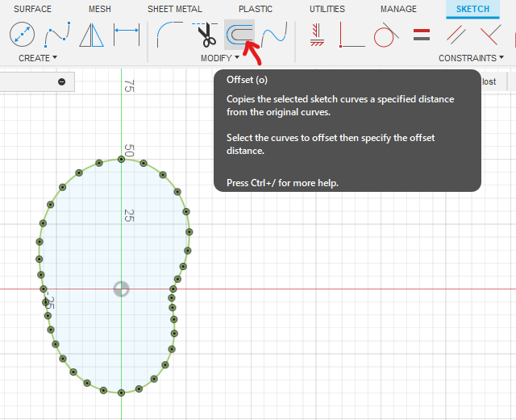The height and width of the screenshot is (420, 516).
Task: Open the MODIFY dropdown menu
Action: (220, 58)
